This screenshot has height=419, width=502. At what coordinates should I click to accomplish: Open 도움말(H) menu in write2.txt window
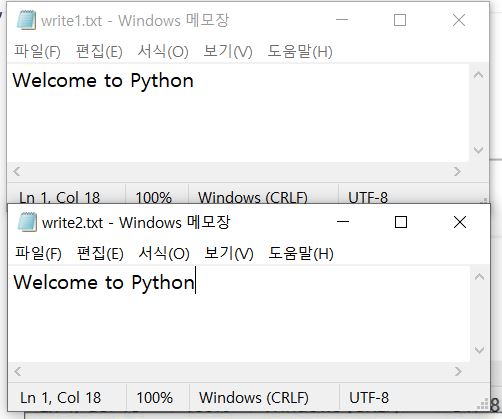click(x=301, y=253)
